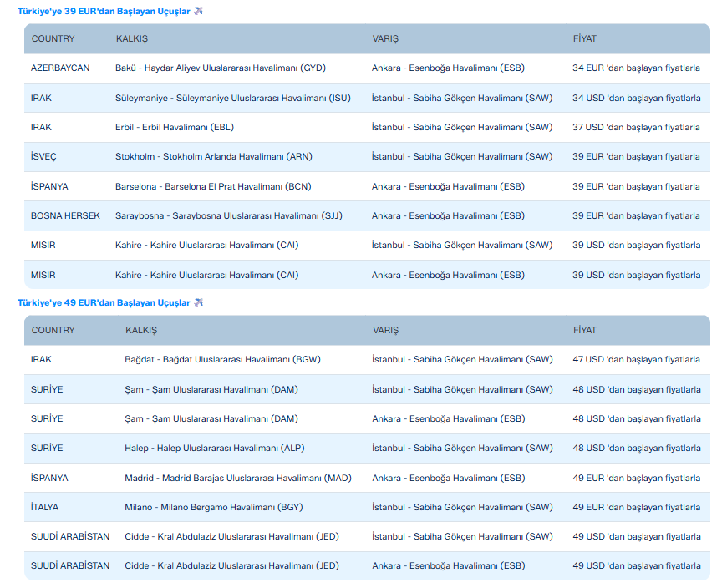Click "Halep - Halep Uluslararası Havalimanı (ALP)"

click(x=215, y=449)
